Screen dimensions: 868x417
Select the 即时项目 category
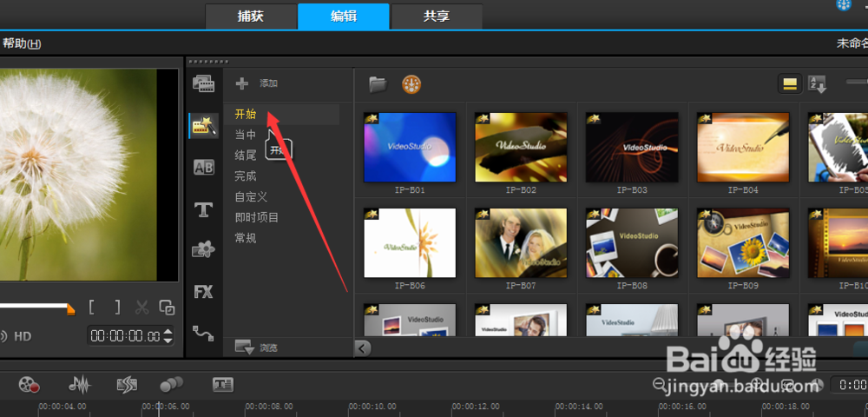(256, 217)
